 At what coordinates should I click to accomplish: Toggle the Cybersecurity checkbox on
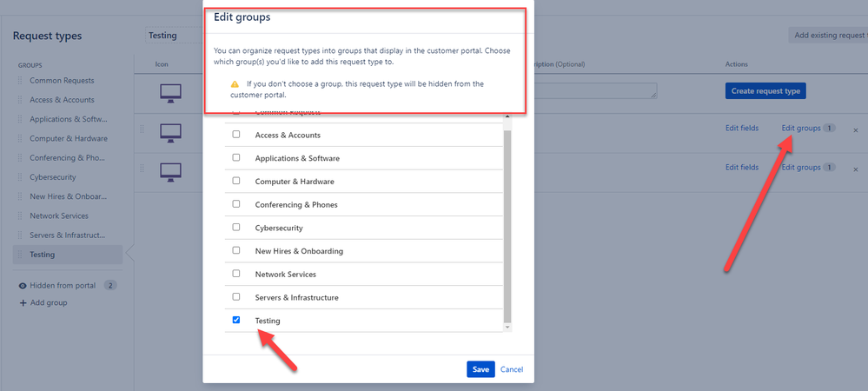236,227
